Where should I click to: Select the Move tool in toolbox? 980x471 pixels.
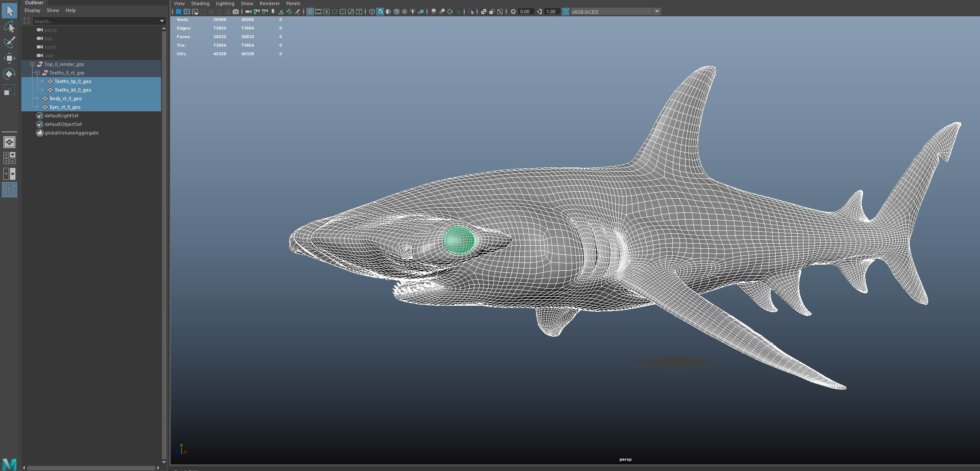[9, 58]
